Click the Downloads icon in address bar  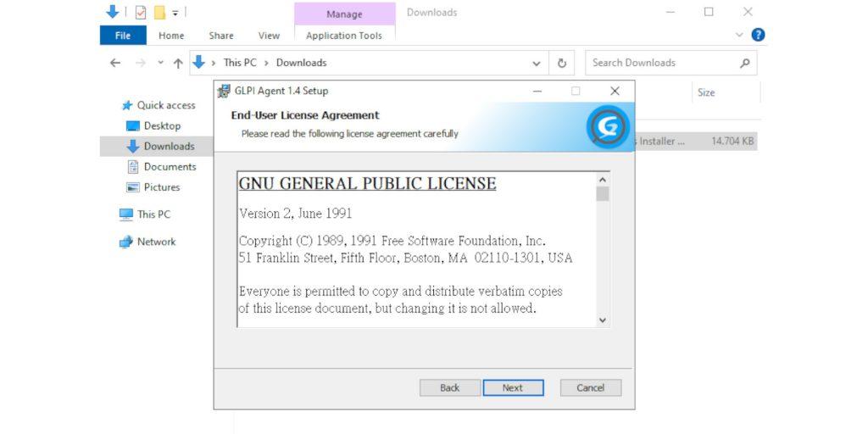tap(198, 63)
